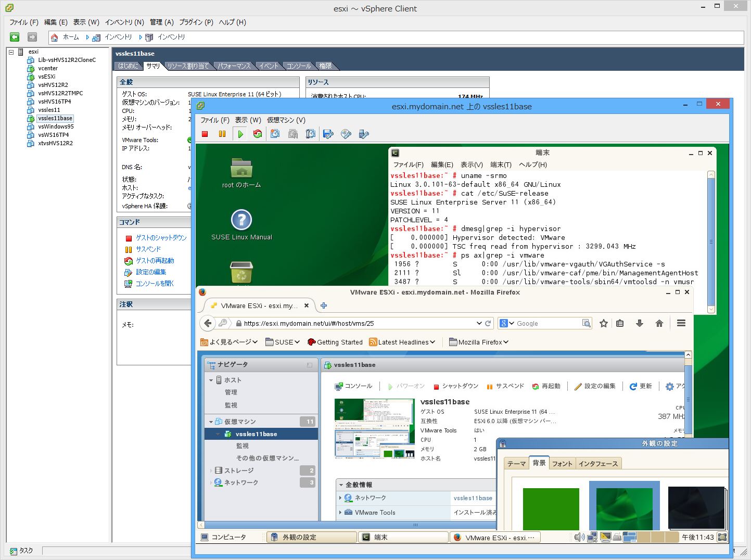Switch to フォント tab in 外観の設定
Image resolution: width=751 pixels, height=560 pixels.
(562, 464)
